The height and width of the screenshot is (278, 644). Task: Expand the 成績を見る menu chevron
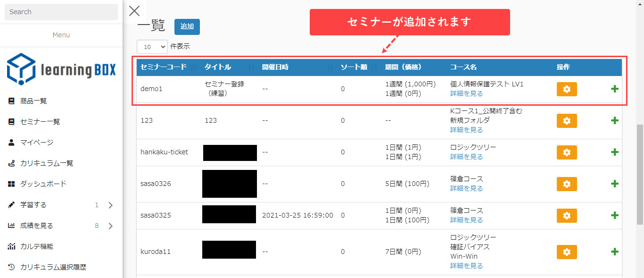point(111,226)
